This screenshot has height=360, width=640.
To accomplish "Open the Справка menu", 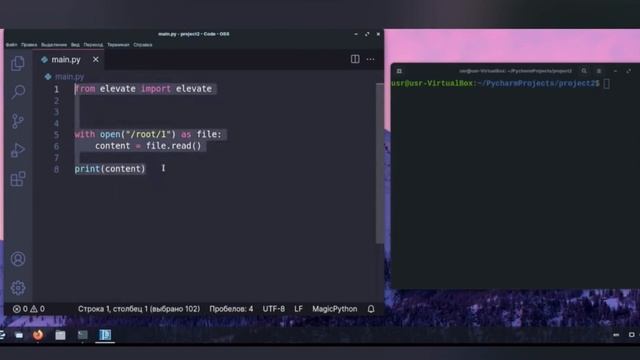I will (x=143, y=44).
